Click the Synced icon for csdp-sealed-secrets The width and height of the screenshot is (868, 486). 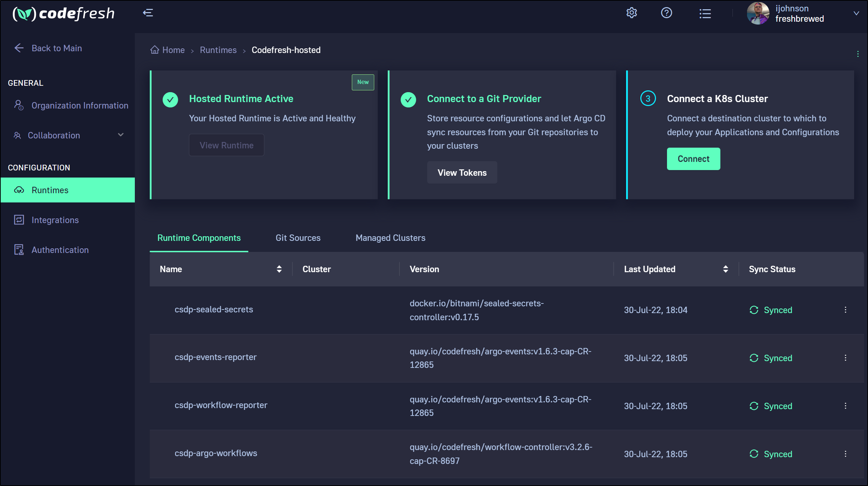click(754, 310)
